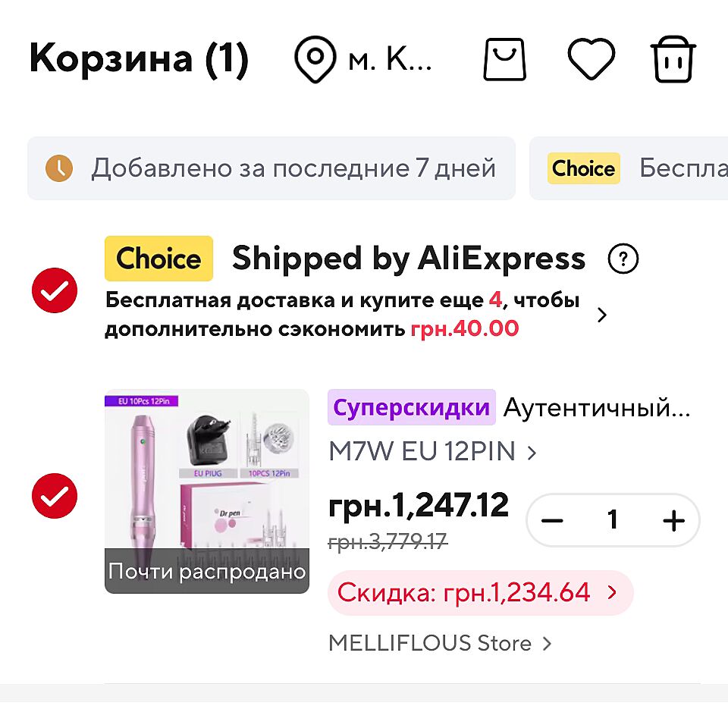Open the shopping bag icon

pos(505,61)
